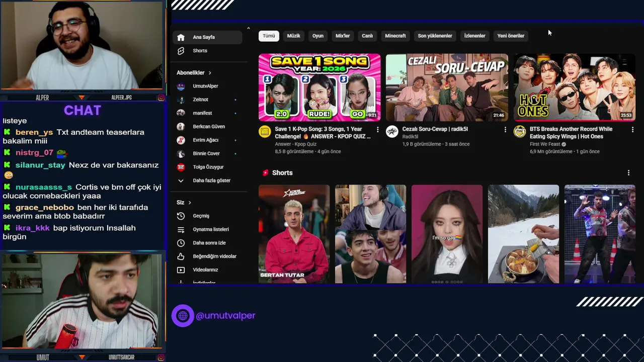644x362 pixels.
Task: Open Tolga Özuygur channel avatar
Action: point(181,167)
